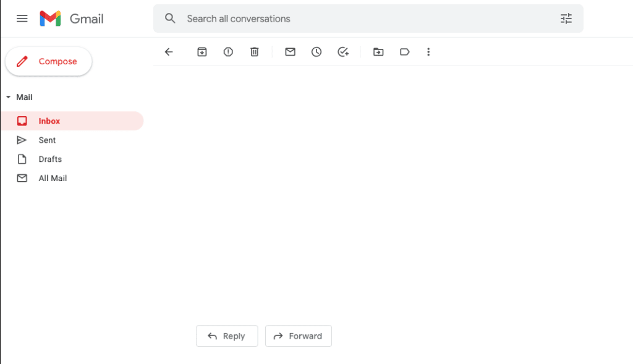Switch to the Sent folder
The width and height of the screenshot is (633, 364).
47,140
